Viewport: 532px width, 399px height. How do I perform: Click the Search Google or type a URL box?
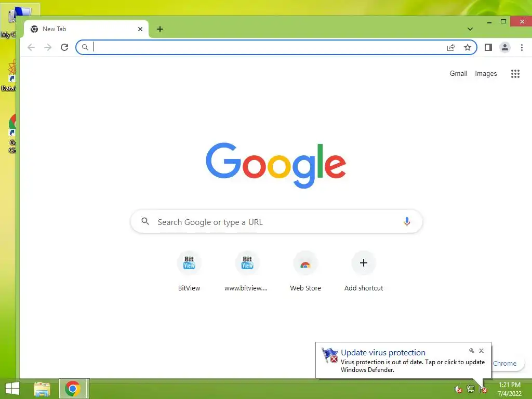click(276, 221)
